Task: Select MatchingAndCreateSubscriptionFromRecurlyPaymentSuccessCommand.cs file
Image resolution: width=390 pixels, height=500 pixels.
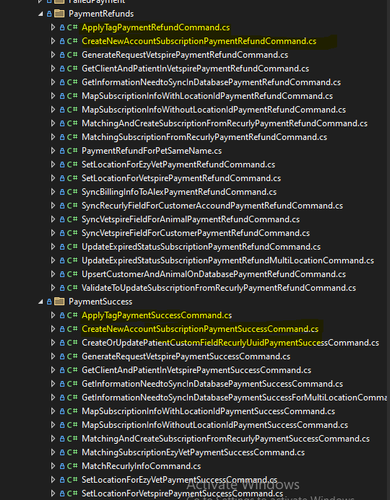Action: coord(226,439)
